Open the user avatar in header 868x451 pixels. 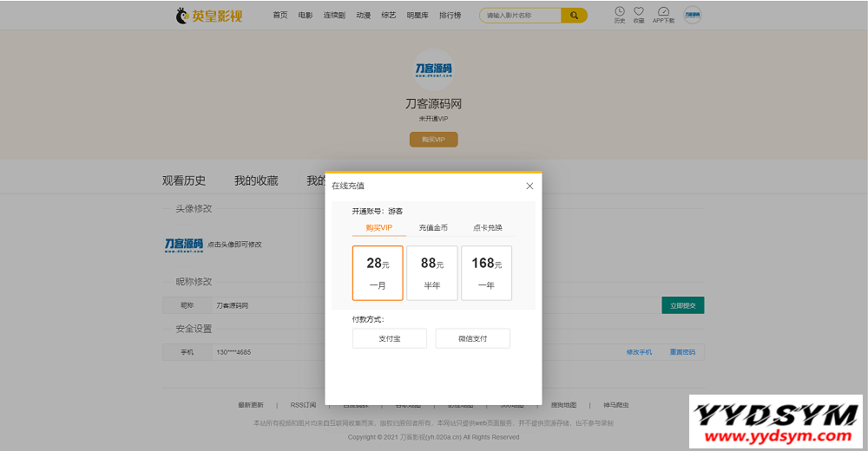[692, 15]
